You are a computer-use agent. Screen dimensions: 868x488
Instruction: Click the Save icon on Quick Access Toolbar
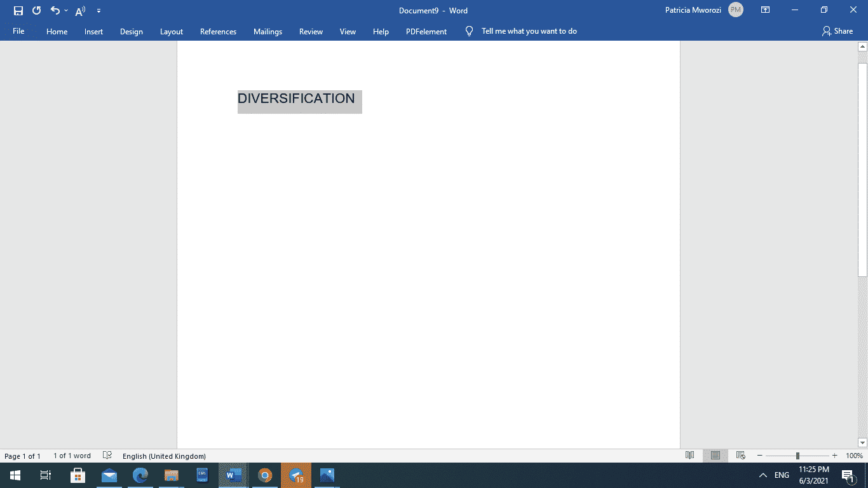18,10
